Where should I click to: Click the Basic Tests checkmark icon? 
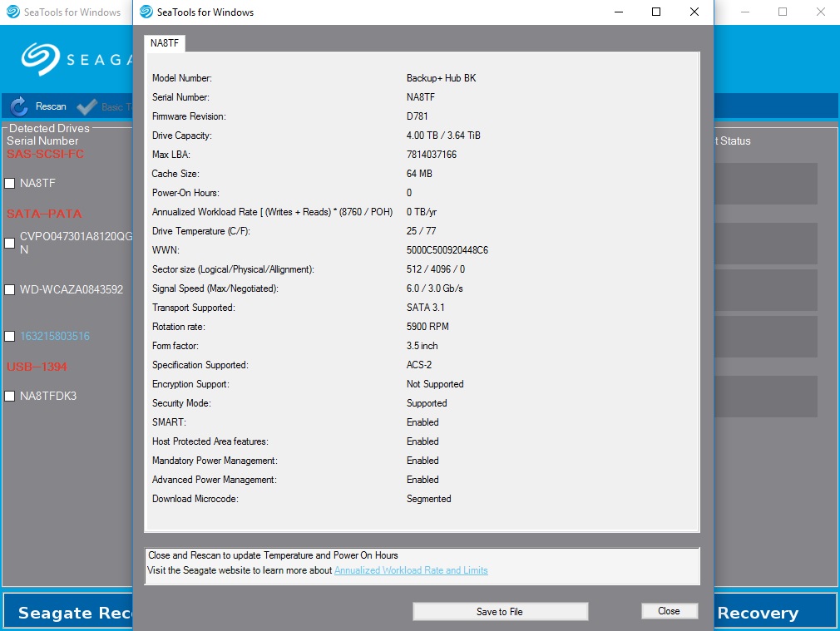[x=86, y=106]
